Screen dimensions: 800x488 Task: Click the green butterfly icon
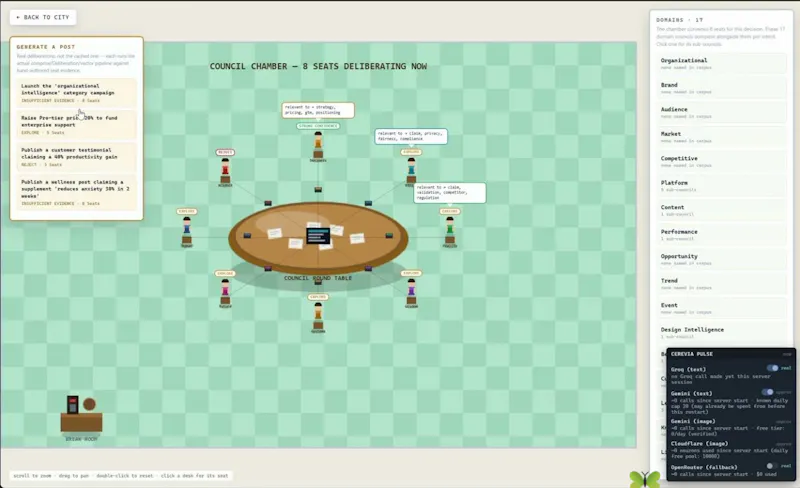pyautogui.click(x=645, y=479)
